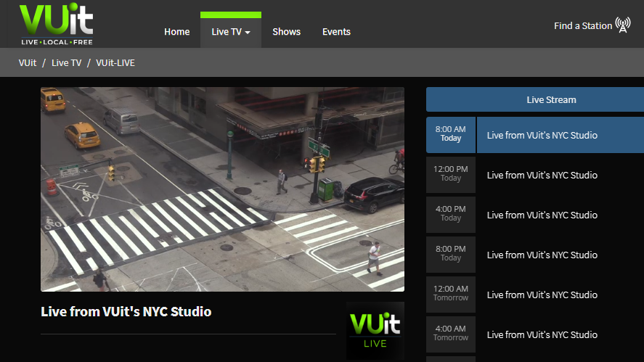This screenshot has width=644, height=362.
Task: Select the 8:00 AM Today schedule entry
Action: point(535,135)
